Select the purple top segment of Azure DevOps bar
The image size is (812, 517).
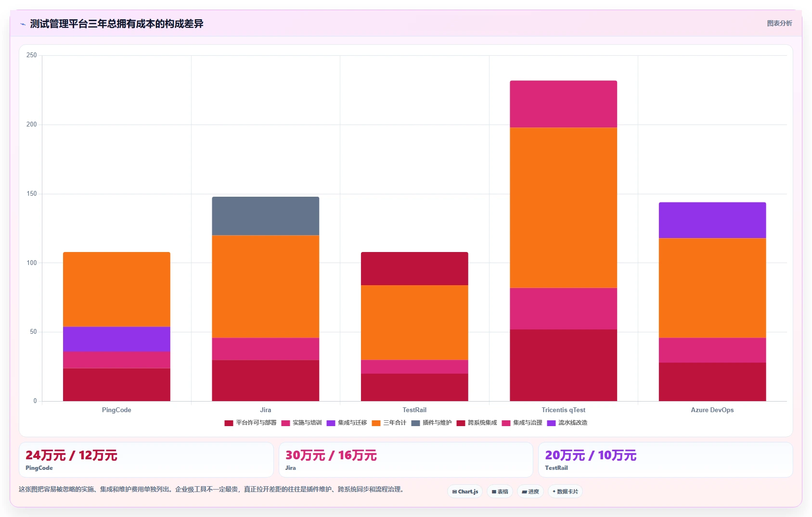(712, 220)
